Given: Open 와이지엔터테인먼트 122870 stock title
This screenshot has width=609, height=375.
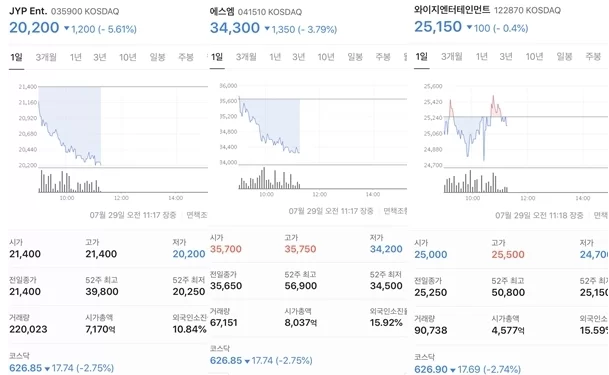Looking at the screenshot, I should 487,10.
